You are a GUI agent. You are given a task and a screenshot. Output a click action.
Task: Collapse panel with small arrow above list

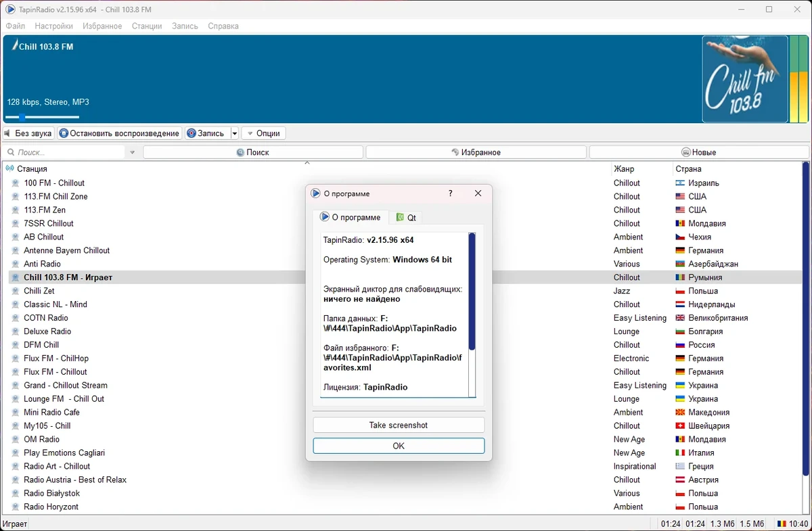pyautogui.click(x=307, y=163)
